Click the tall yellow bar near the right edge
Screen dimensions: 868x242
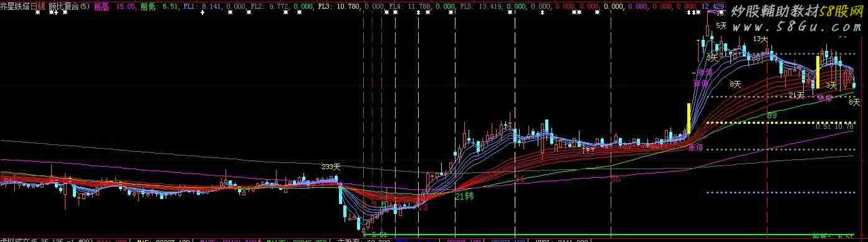(x=818, y=72)
